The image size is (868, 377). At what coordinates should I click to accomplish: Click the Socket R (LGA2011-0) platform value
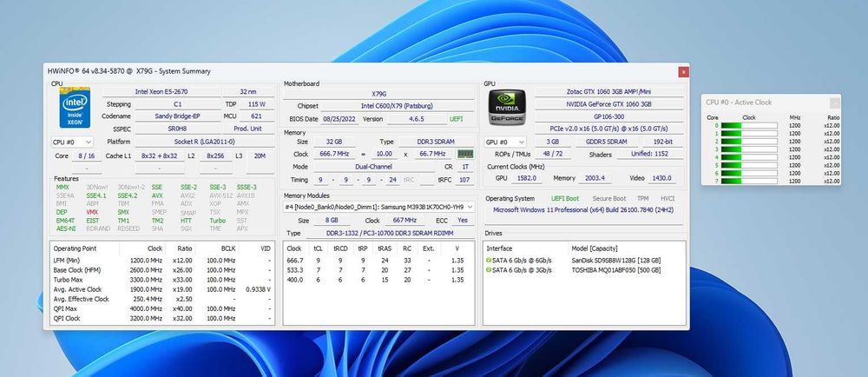coord(204,142)
